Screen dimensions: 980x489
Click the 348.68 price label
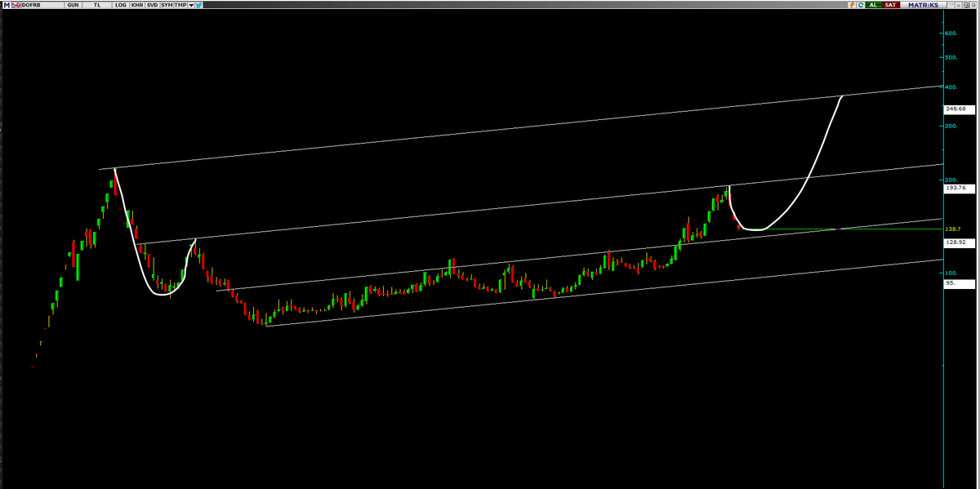tap(959, 109)
